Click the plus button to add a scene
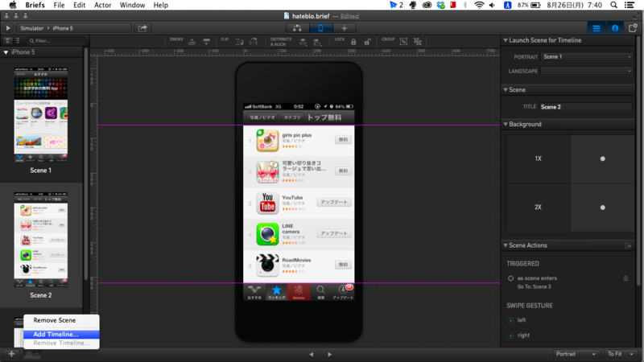This screenshot has height=362, width=644. pyautogui.click(x=11, y=354)
